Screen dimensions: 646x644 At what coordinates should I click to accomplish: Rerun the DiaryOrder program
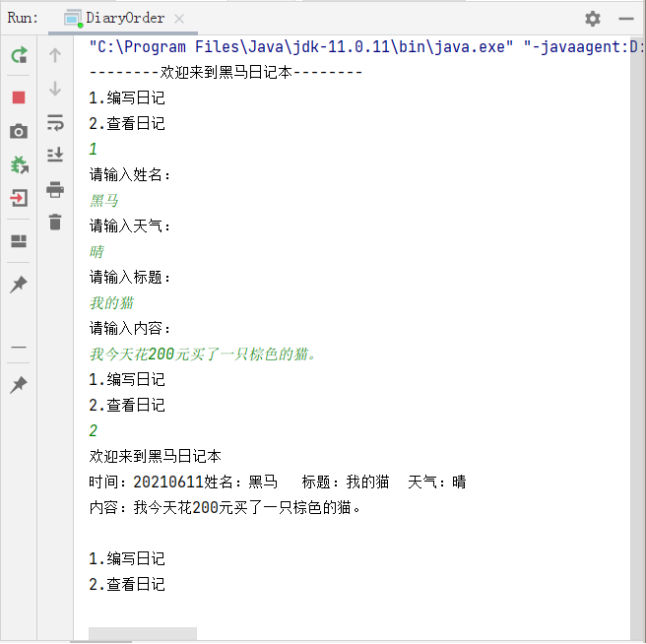coord(19,56)
